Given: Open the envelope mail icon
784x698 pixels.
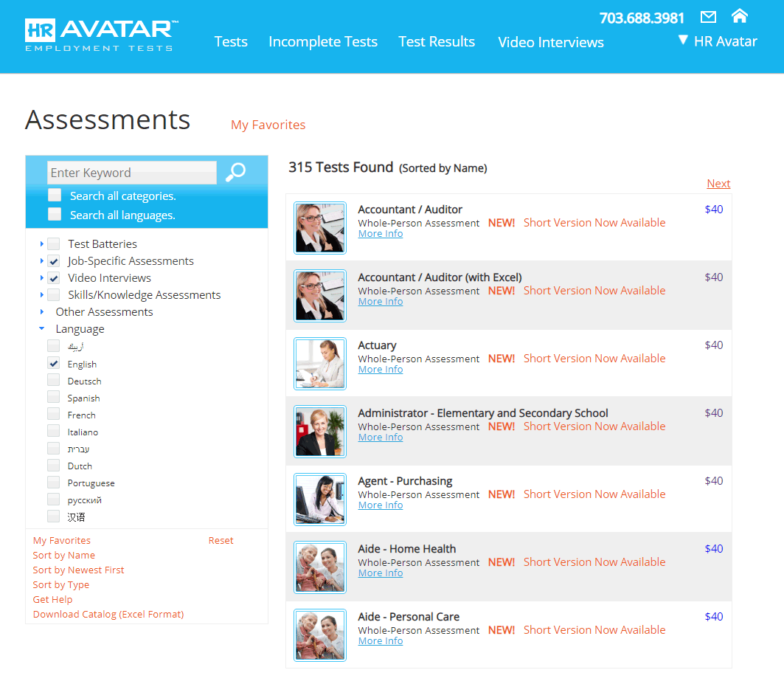Looking at the screenshot, I should 708,17.
